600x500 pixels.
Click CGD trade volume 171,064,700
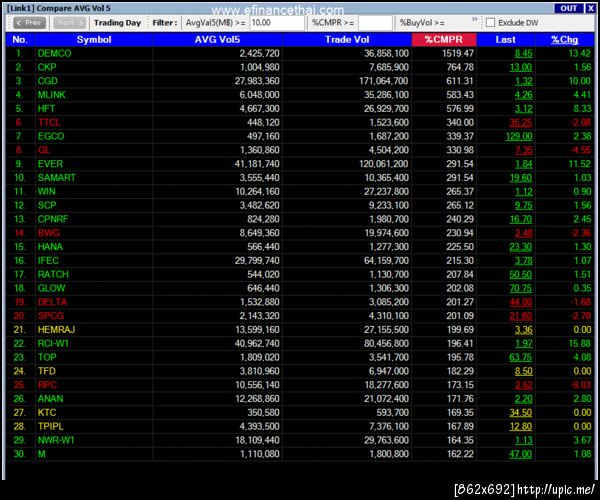tap(384, 81)
